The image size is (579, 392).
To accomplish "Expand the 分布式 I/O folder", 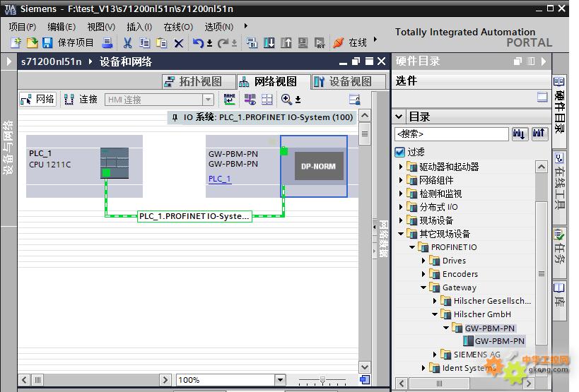I will pyautogui.click(x=401, y=207).
